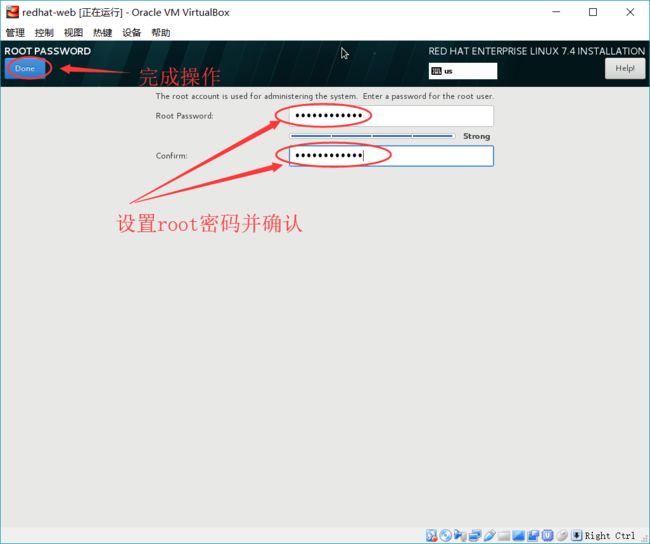Screen dimensions: 650x544
Task: Open the 控制 menu
Action: pos(44,33)
